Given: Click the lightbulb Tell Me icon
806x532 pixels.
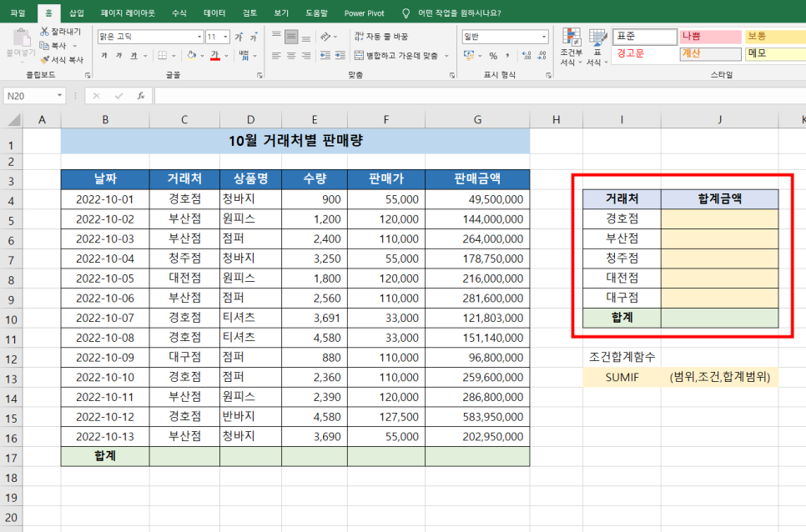Looking at the screenshot, I should (x=406, y=13).
